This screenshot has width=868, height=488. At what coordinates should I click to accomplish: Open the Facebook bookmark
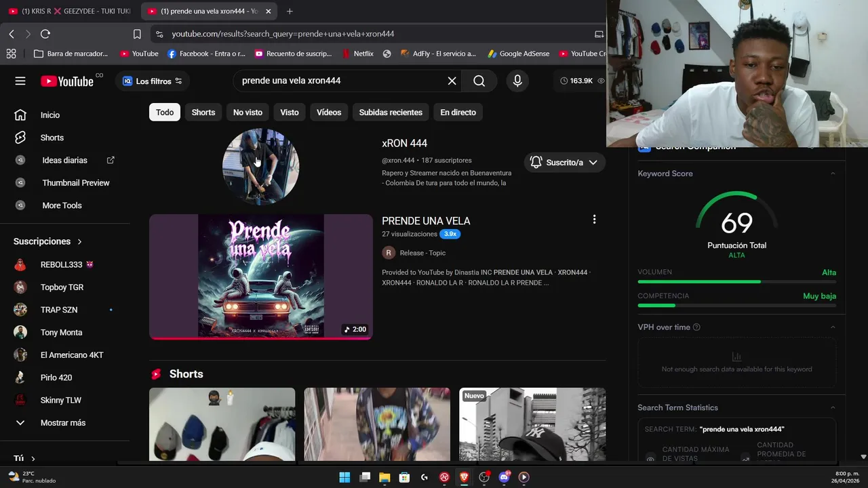206,54
